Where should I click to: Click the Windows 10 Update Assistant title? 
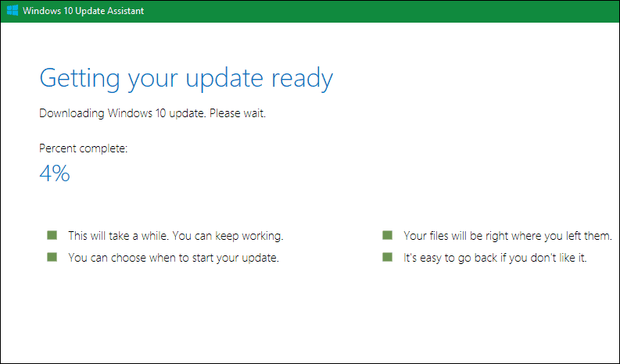pyautogui.click(x=84, y=11)
